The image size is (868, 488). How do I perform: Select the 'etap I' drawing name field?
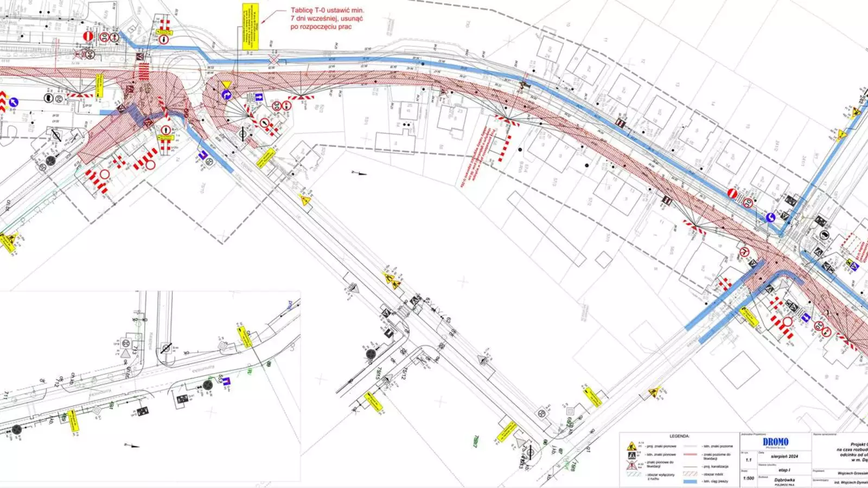[784, 470]
